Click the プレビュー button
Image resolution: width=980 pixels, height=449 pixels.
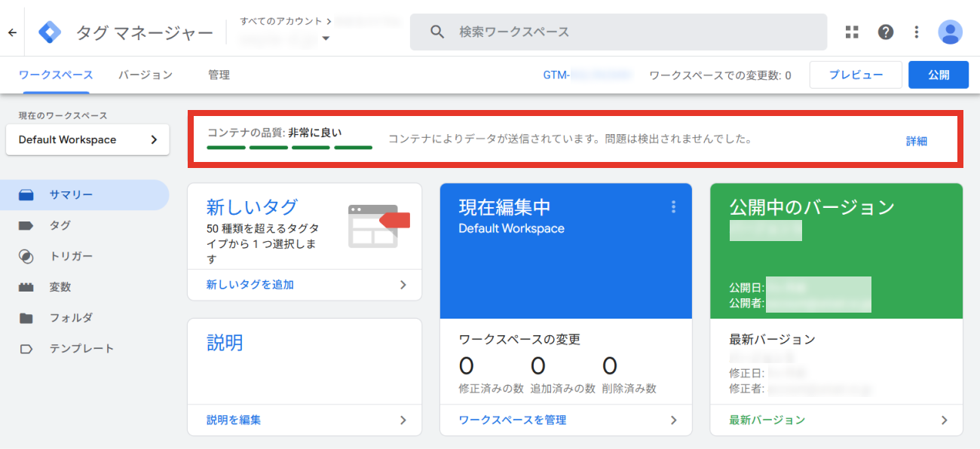(x=856, y=75)
